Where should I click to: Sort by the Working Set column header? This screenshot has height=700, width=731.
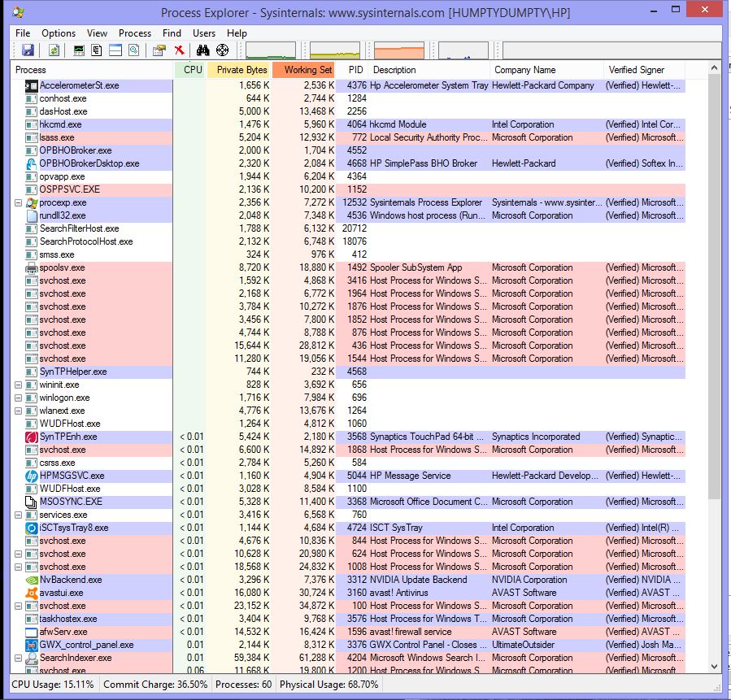pyautogui.click(x=303, y=70)
